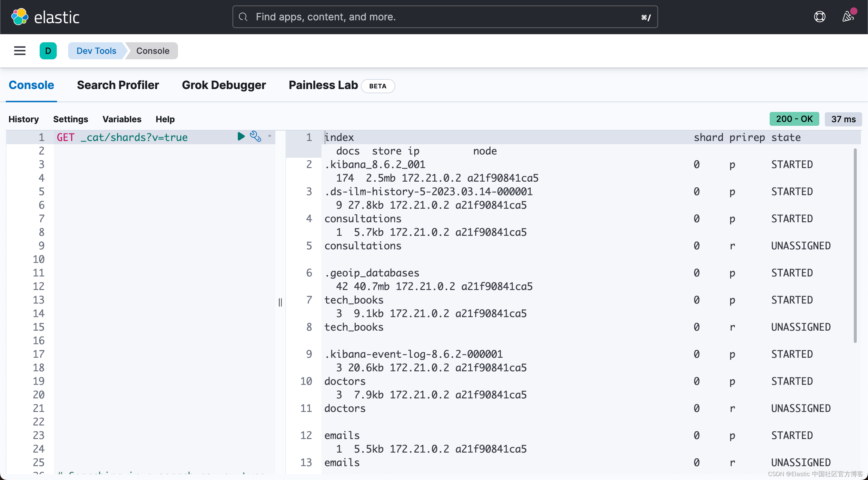Click the 'prirep' column header
The image size is (868, 480).
click(x=747, y=137)
